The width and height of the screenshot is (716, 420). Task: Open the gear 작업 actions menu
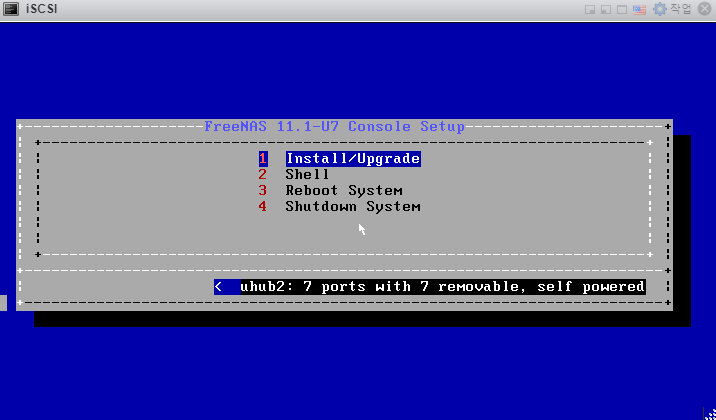pyautogui.click(x=672, y=9)
